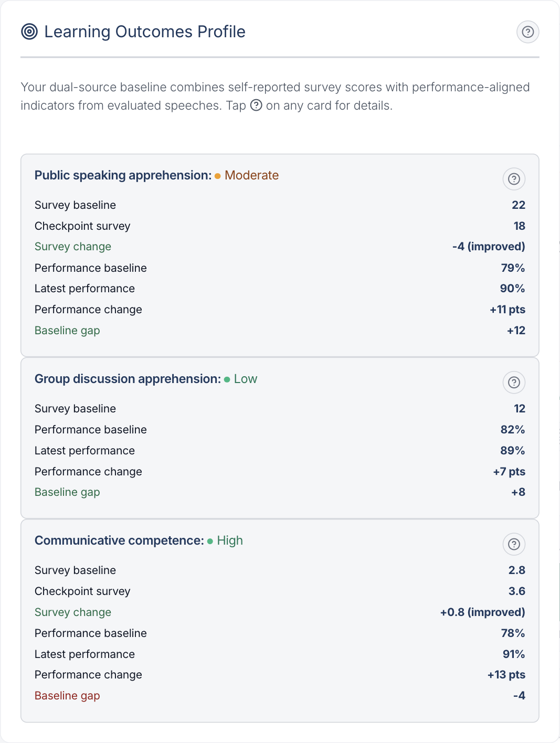Select the Communicative competence heading
Viewport: 560px width, 743px height.
click(x=119, y=540)
